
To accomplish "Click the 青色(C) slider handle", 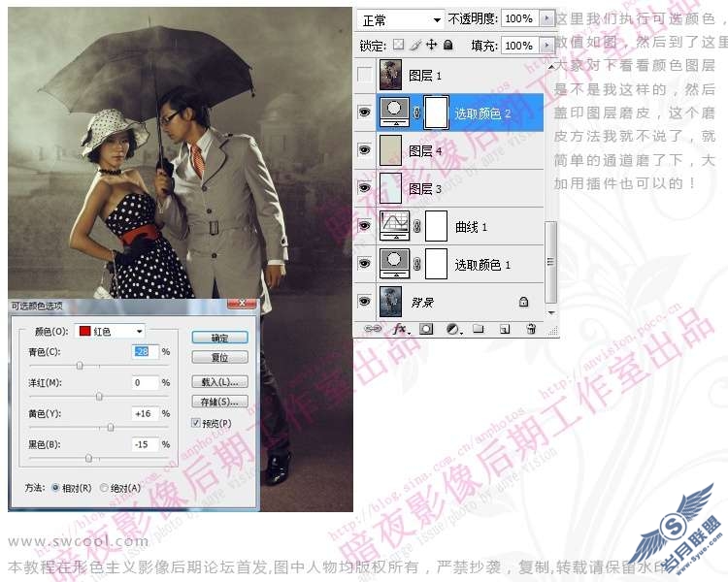I will pos(80,366).
